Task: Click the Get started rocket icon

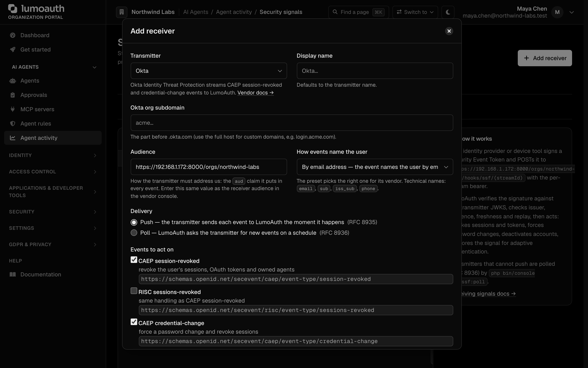Action: 13,50
